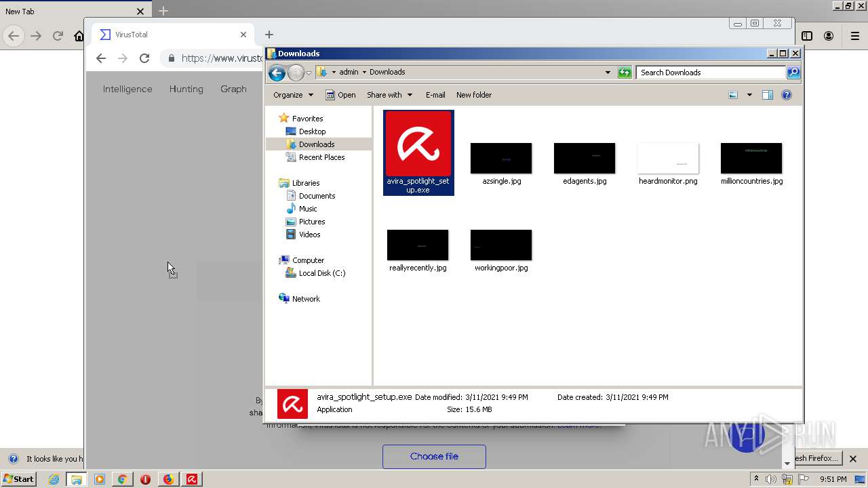The height and width of the screenshot is (488, 868).
Task: Click Graph in VirusTotal page
Action: click(x=233, y=89)
